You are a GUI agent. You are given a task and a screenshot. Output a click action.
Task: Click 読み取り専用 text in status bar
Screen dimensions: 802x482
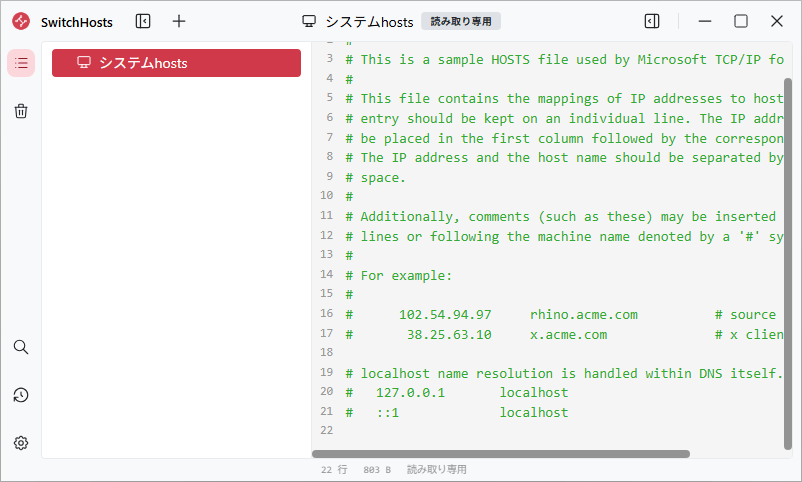coord(437,470)
